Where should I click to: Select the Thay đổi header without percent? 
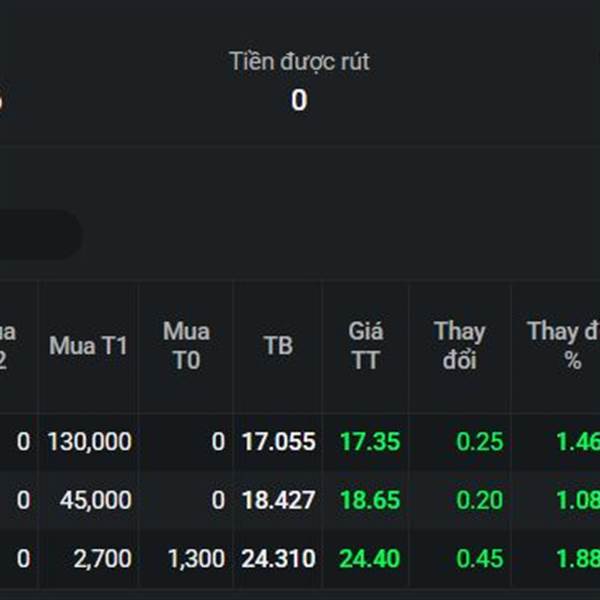click(459, 346)
